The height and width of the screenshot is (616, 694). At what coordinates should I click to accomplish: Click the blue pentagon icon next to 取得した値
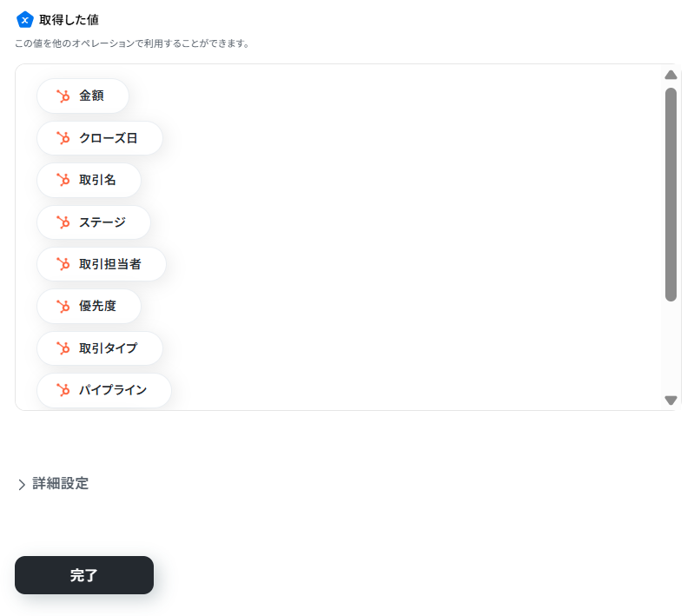[25, 20]
